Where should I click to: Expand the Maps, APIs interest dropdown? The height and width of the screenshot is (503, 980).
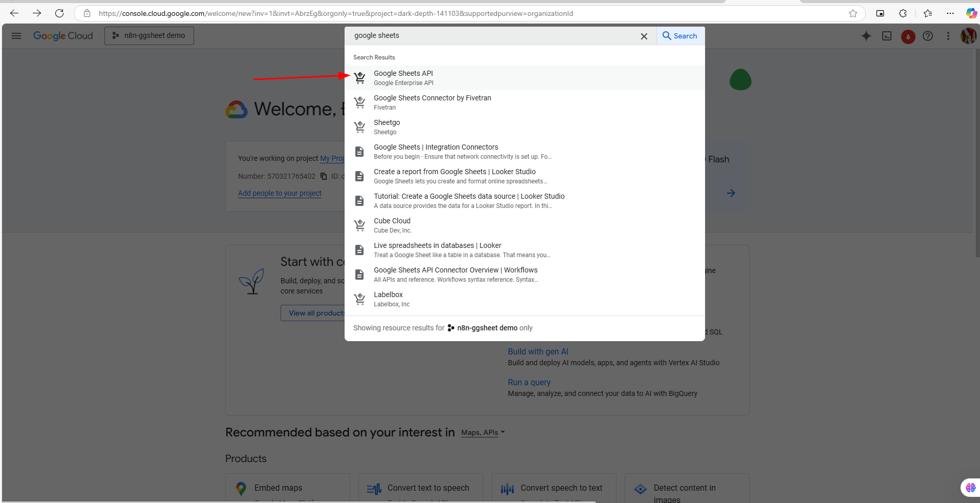(x=483, y=432)
